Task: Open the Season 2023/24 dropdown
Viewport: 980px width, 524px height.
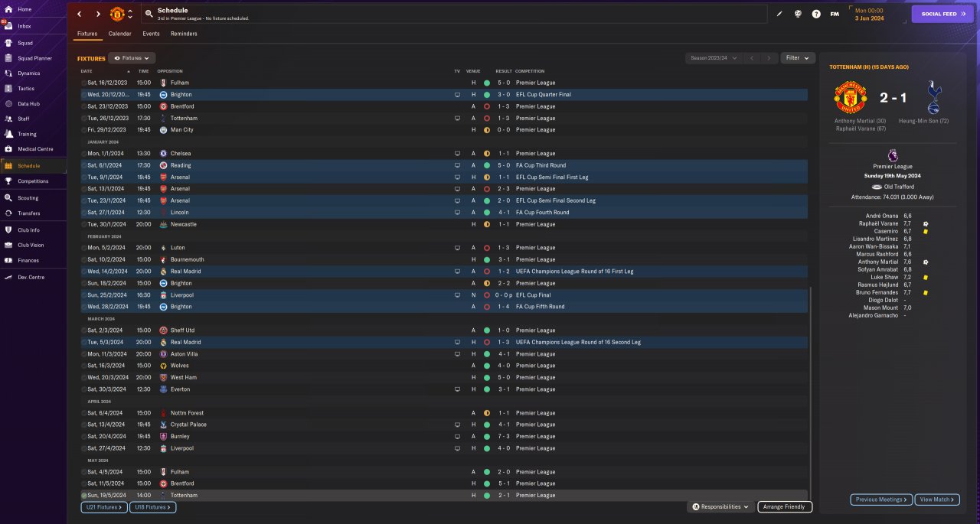Action: pyautogui.click(x=714, y=58)
